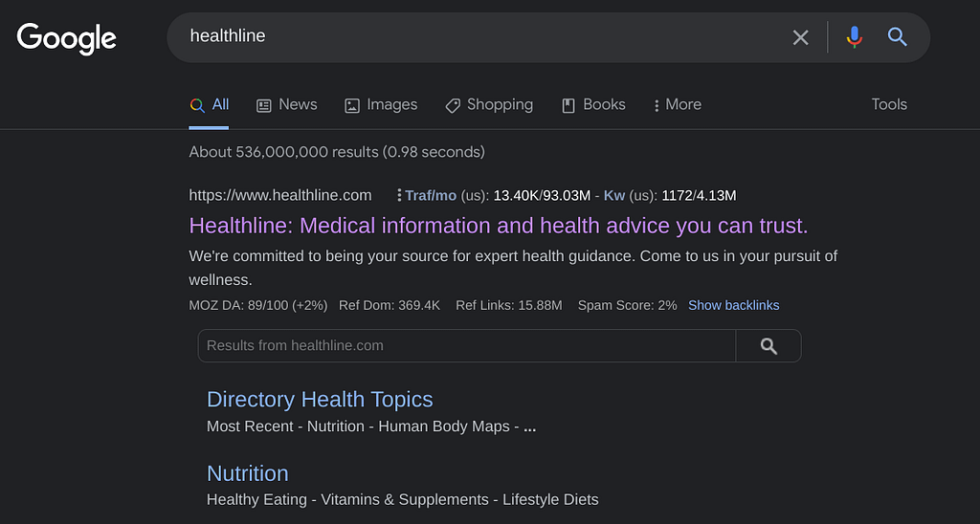Click the magnifying glass search icon in top bar
980x524 pixels.
tap(897, 37)
